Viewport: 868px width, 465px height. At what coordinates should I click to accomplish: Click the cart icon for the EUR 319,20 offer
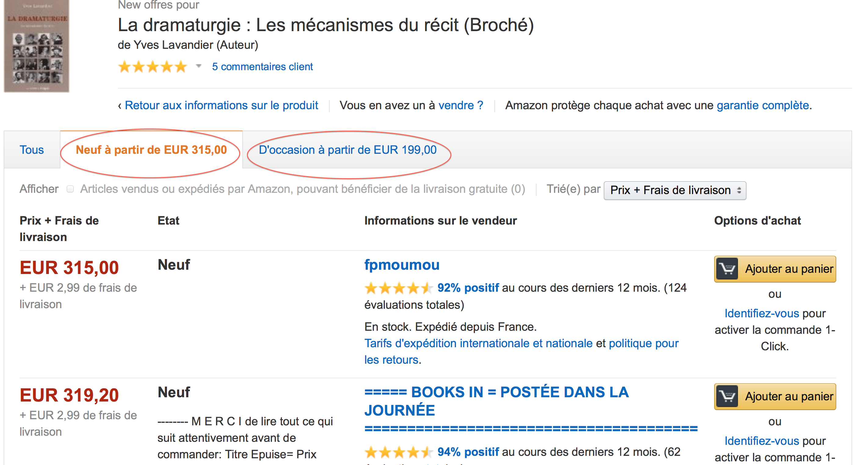(727, 396)
